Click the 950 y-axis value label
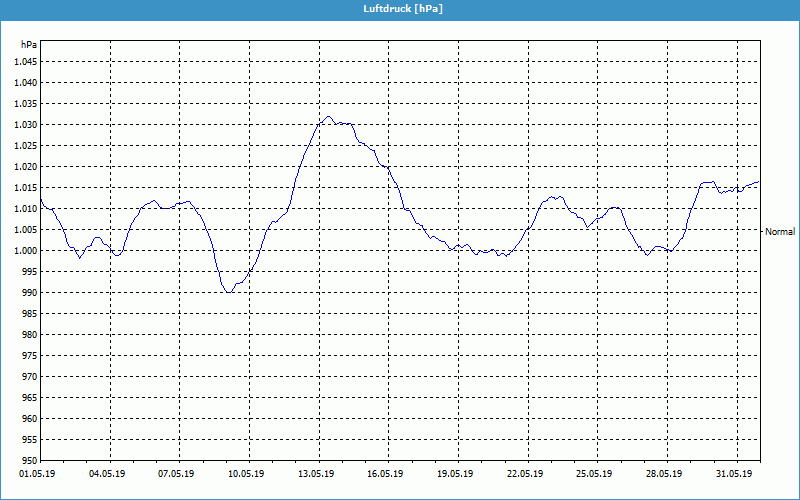 [x=28, y=461]
